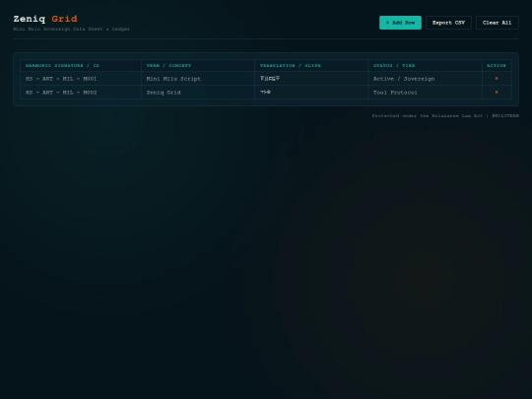Click the Add Row button
The image size is (532, 399).
coord(400,23)
